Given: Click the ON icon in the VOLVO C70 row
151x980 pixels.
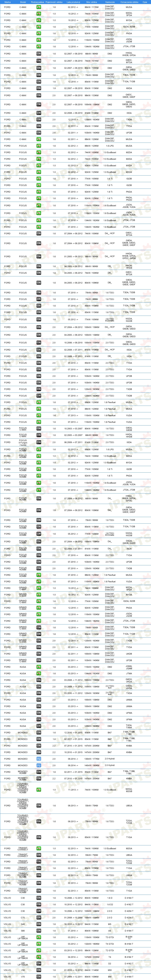Looking at the screenshot, I should point(39,918).
